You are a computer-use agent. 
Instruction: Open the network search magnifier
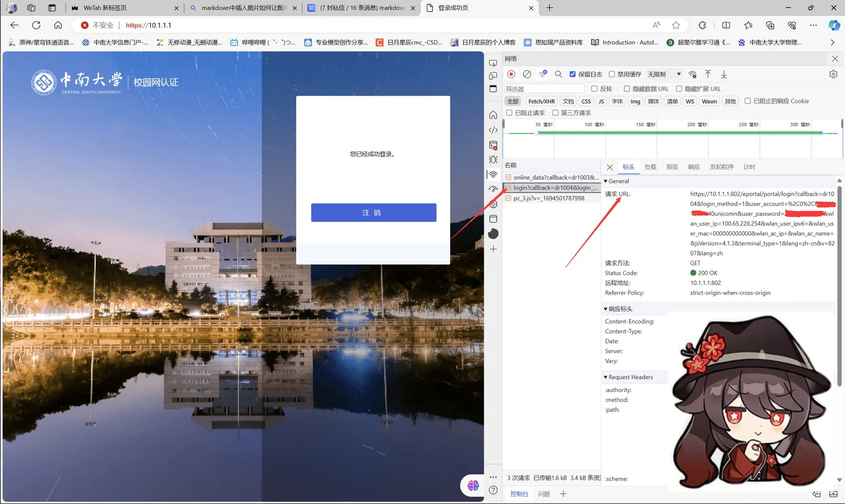558,74
